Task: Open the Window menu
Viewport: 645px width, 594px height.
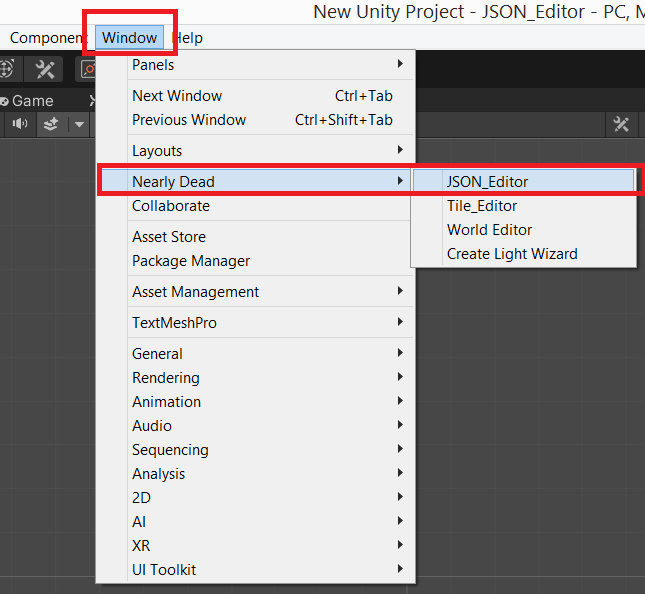Action: click(129, 38)
